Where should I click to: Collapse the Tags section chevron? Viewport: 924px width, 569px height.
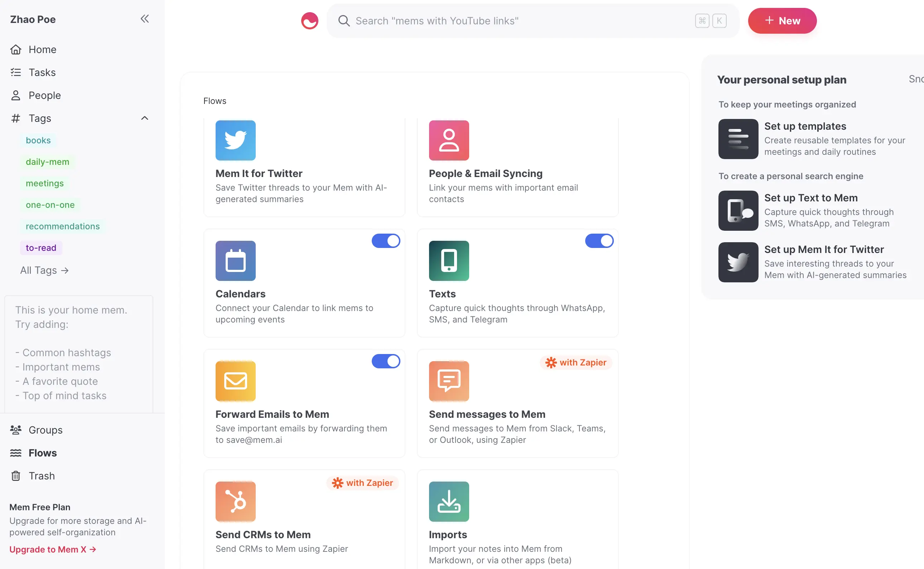pyautogui.click(x=144, y=118)
